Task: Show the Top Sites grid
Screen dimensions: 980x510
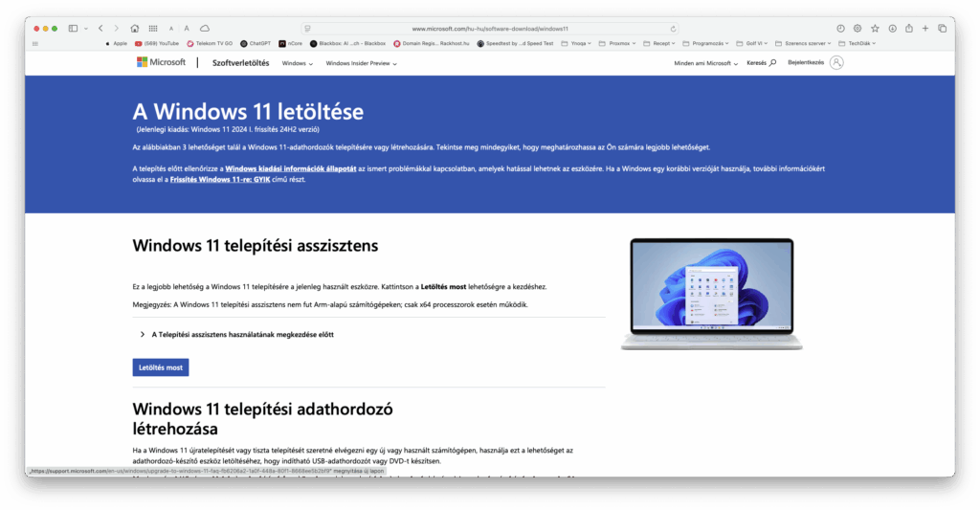Action: tap(153, 28)
